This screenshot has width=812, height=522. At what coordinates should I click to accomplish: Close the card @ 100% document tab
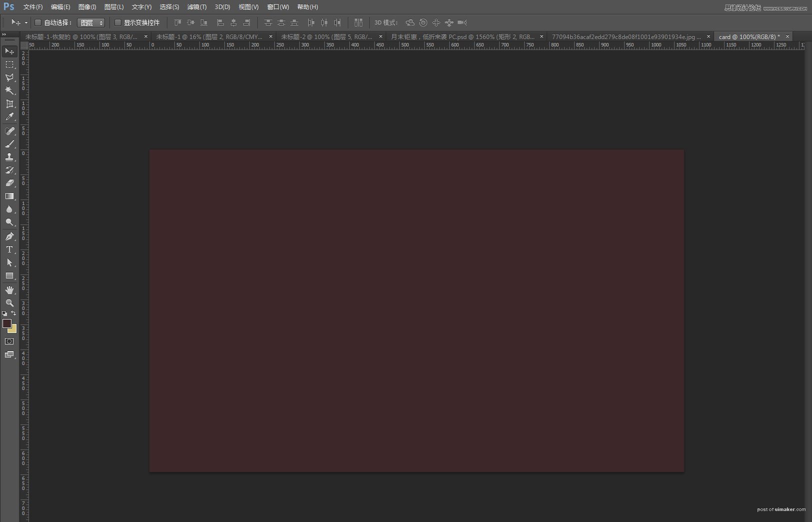click(788, 36)
